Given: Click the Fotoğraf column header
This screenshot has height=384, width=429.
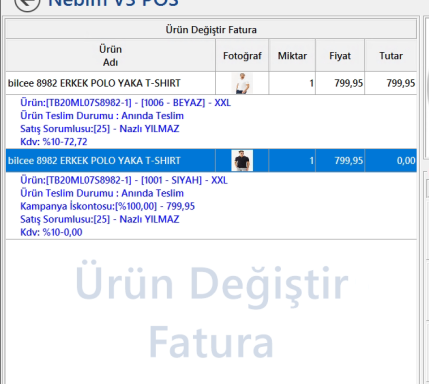Looking at the screenshot, I should coord(242,55).
